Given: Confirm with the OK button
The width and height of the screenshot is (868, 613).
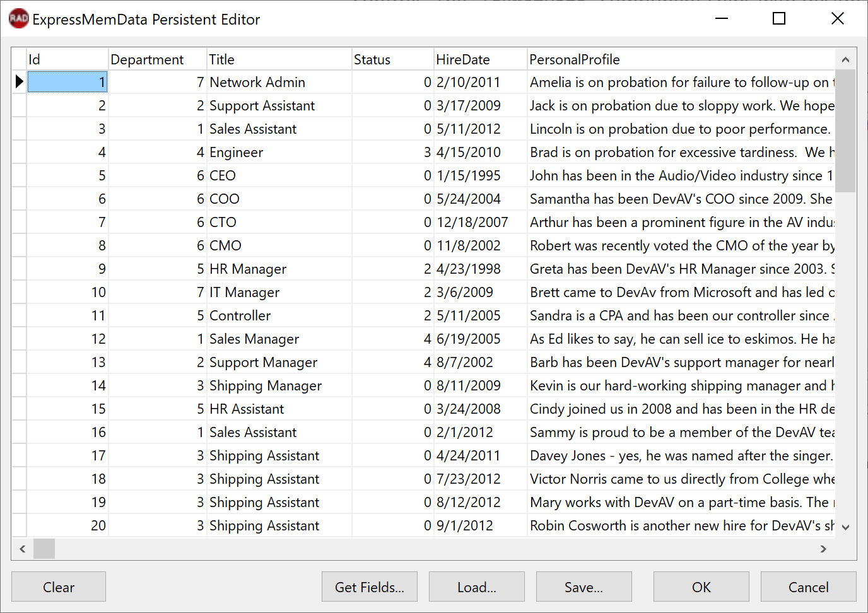Looking at the screenshot, I should click(x=701, y=587).
